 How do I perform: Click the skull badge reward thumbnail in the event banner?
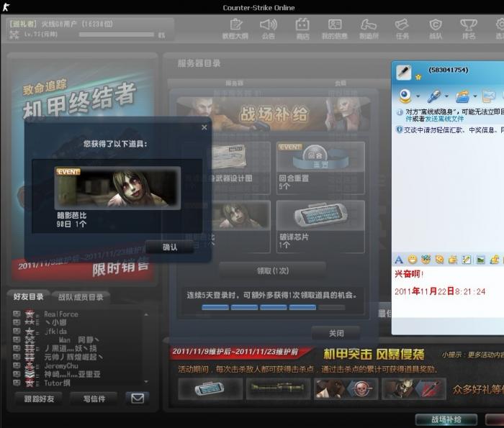(x=346, y=389)
